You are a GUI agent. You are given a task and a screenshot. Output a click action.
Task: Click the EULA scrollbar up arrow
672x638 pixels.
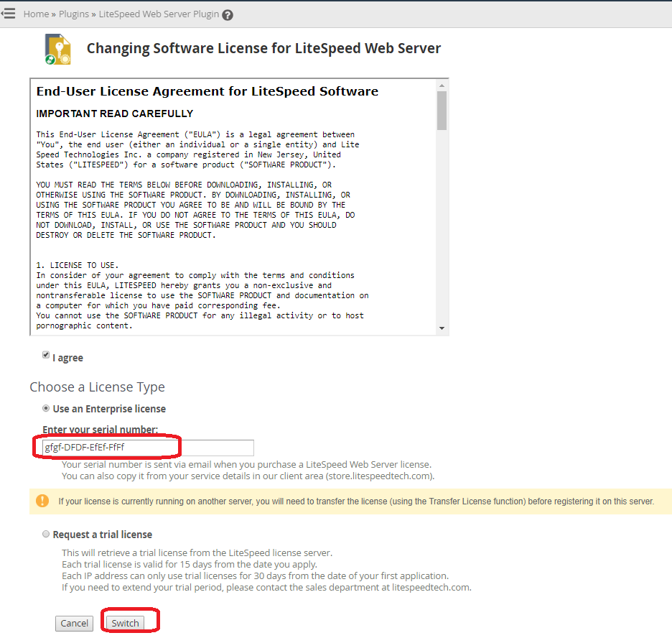point(442,85)
